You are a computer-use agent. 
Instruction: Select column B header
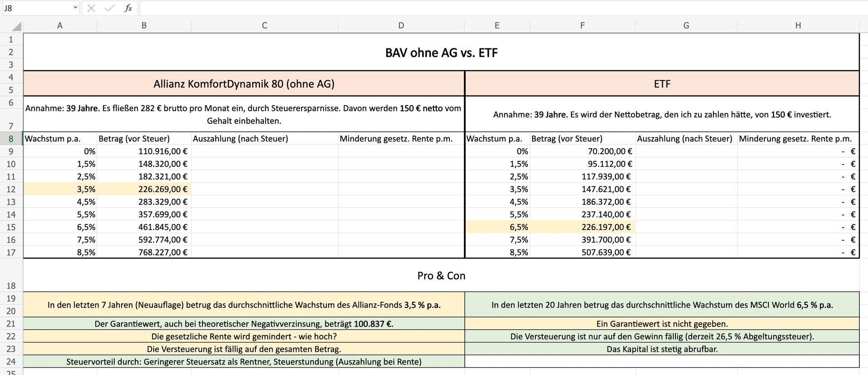point(144,26)
